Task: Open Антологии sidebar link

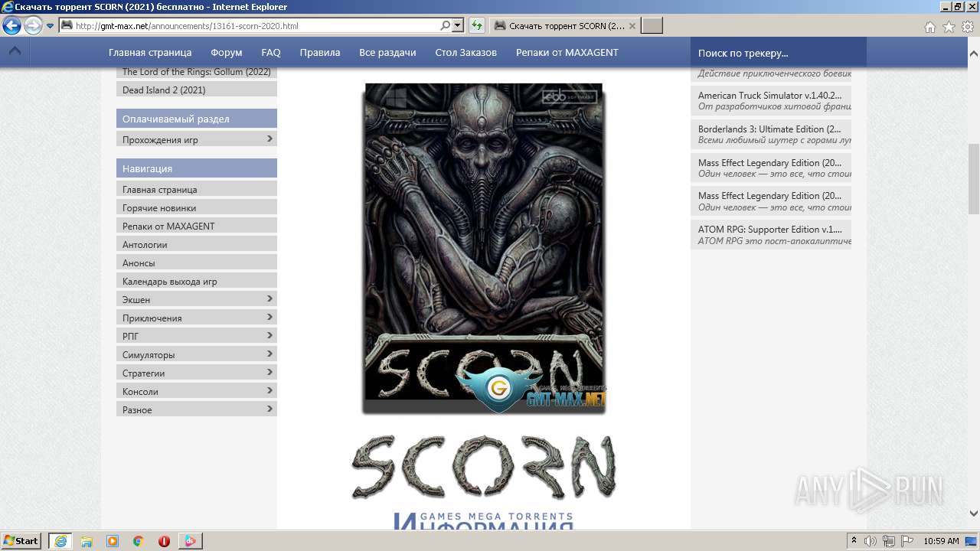Action: (x=197, y=244)
